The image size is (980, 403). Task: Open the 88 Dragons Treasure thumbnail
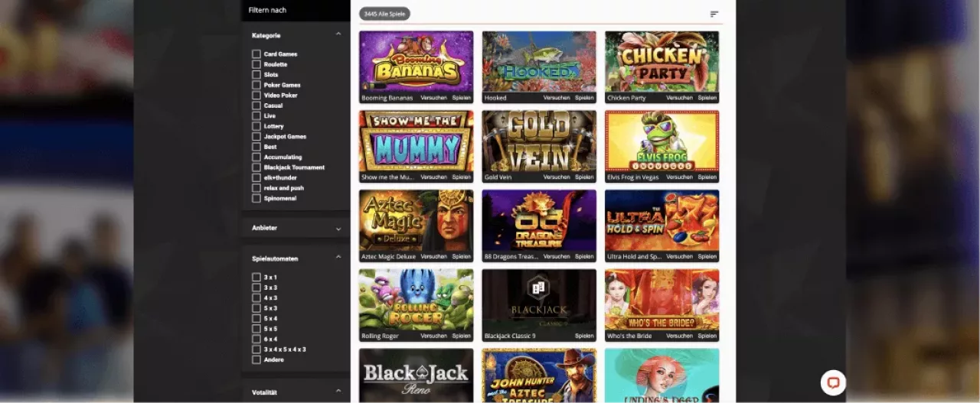(539, 220)
